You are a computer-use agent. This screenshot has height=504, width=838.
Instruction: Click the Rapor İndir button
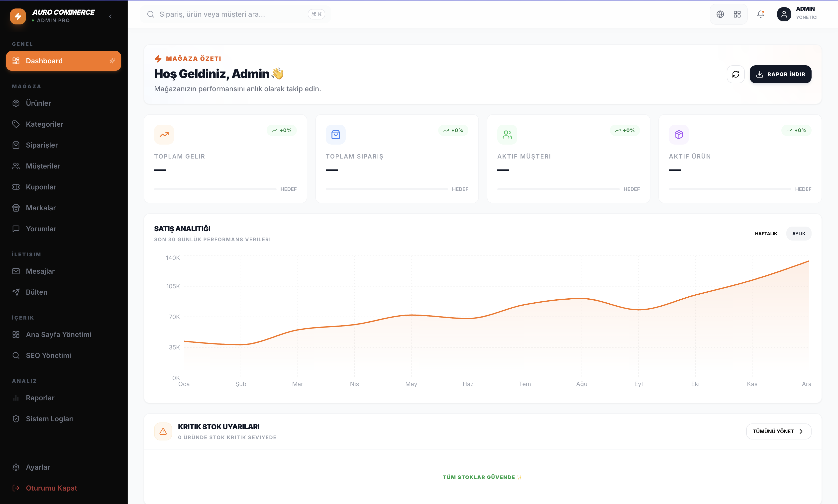tap(780, 74)
